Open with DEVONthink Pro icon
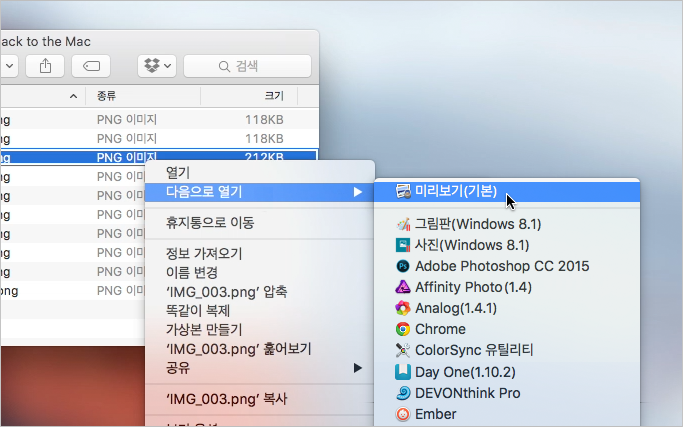 click(x=403, y=393)
